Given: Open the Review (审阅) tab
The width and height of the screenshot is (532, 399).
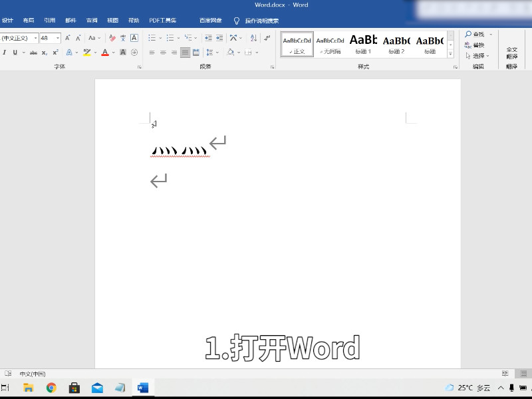Looking at the screenshot, I should click(92, 21).
